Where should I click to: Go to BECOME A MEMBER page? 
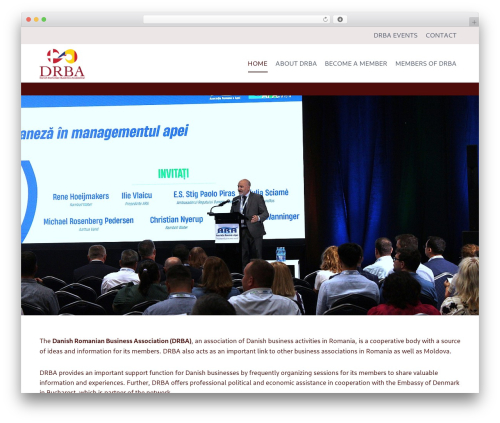[x=356, y=64]
